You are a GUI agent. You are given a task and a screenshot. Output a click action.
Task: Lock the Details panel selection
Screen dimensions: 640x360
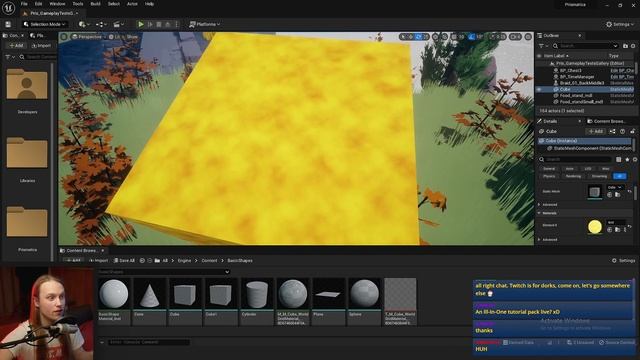632,131
